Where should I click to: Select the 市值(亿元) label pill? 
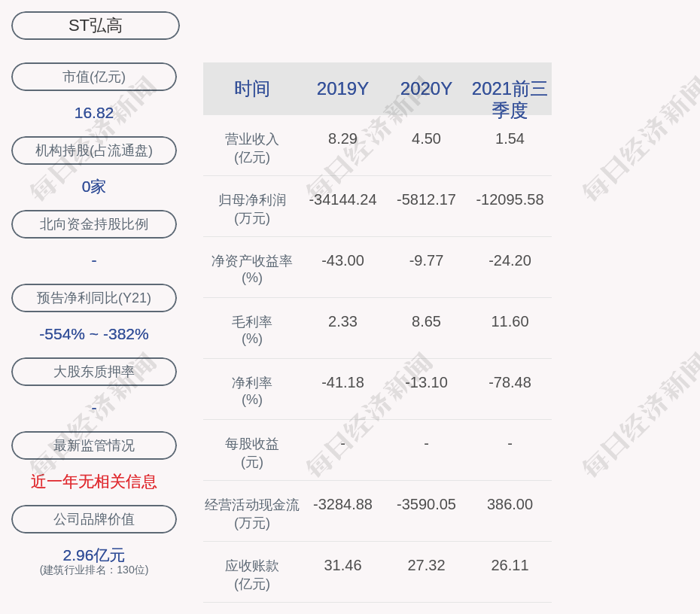click(x=94, y=77)
